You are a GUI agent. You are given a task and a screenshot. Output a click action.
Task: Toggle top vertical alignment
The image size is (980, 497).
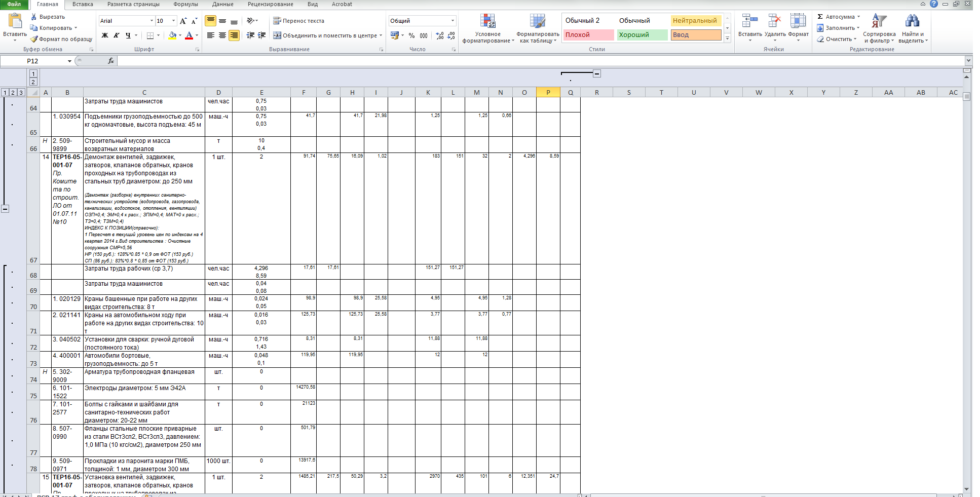click(x=211, y=21)
